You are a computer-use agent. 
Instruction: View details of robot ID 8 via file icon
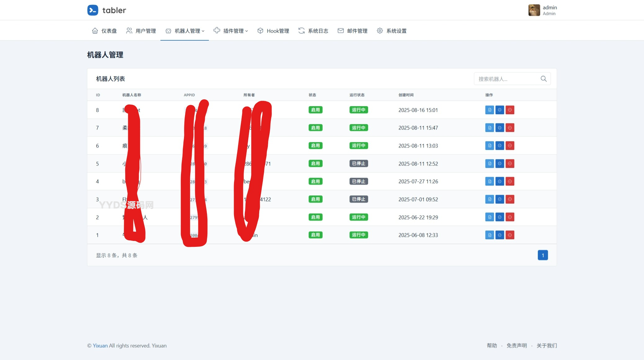click(x=489, y=110)
